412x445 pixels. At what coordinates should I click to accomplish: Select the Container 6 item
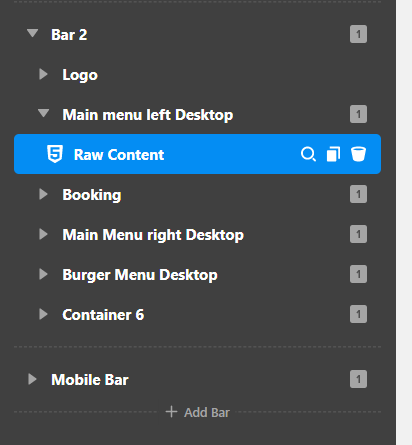point(103,315)
